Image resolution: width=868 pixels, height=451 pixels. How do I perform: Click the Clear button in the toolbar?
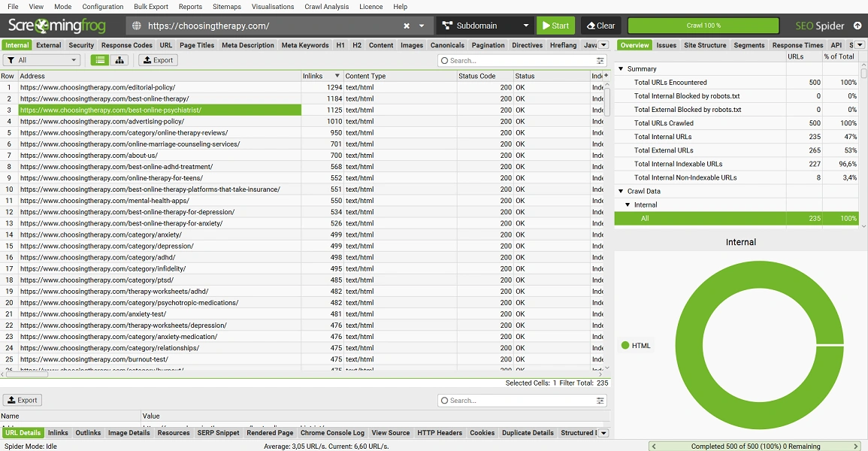point(600,26)
